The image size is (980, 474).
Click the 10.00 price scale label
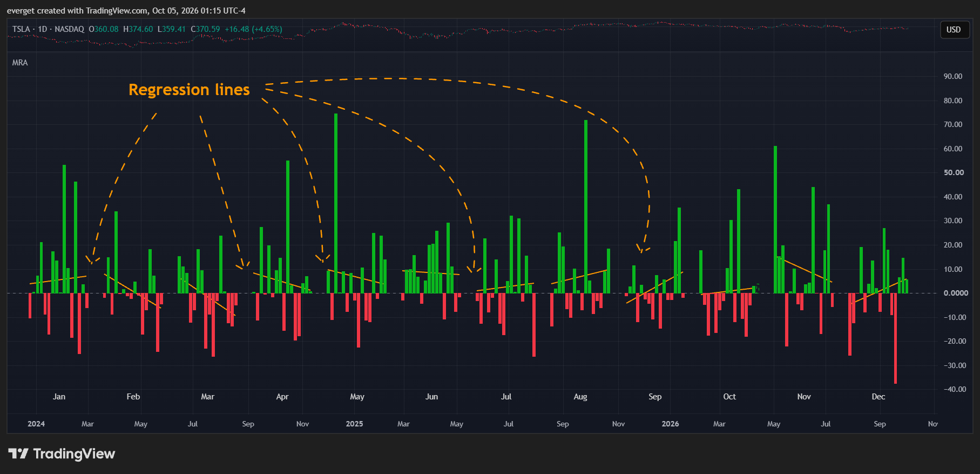[953, 269]
